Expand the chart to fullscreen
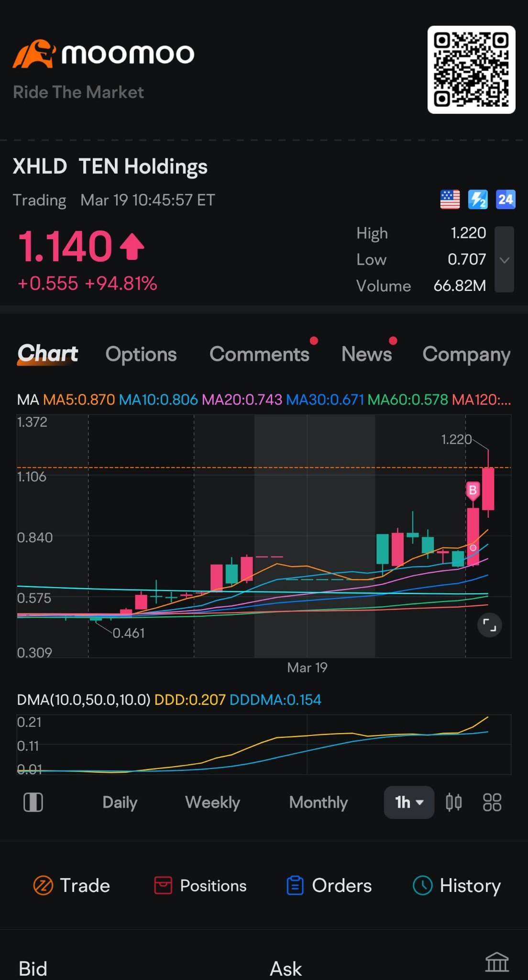Viewport: 528px width, 980px height. pyautogui.click(x=489, y=625)
